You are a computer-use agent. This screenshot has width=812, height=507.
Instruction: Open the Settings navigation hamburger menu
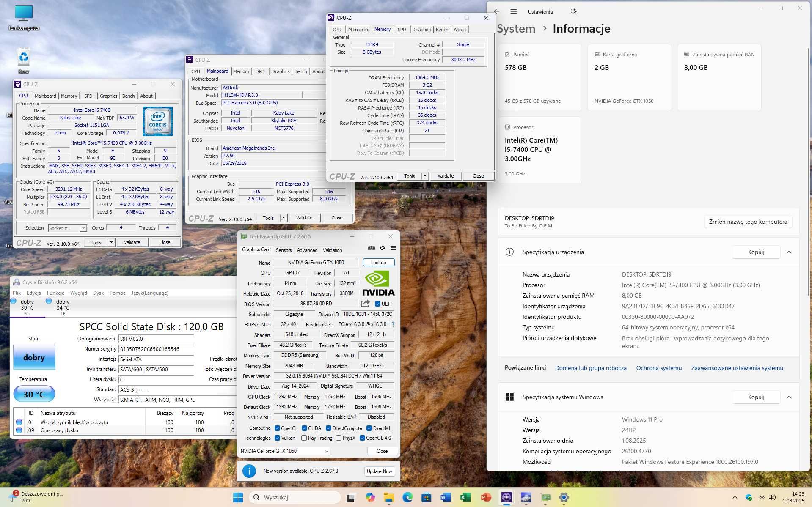[x=513, y=11]
